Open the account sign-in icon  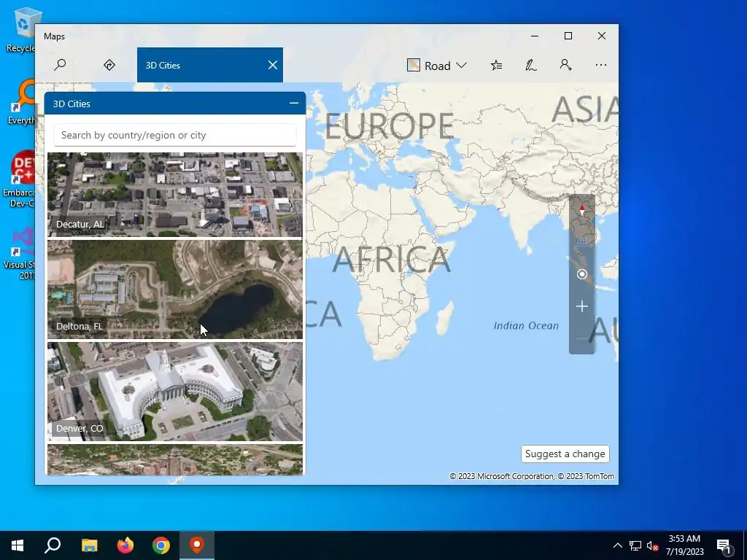[565, 65]
